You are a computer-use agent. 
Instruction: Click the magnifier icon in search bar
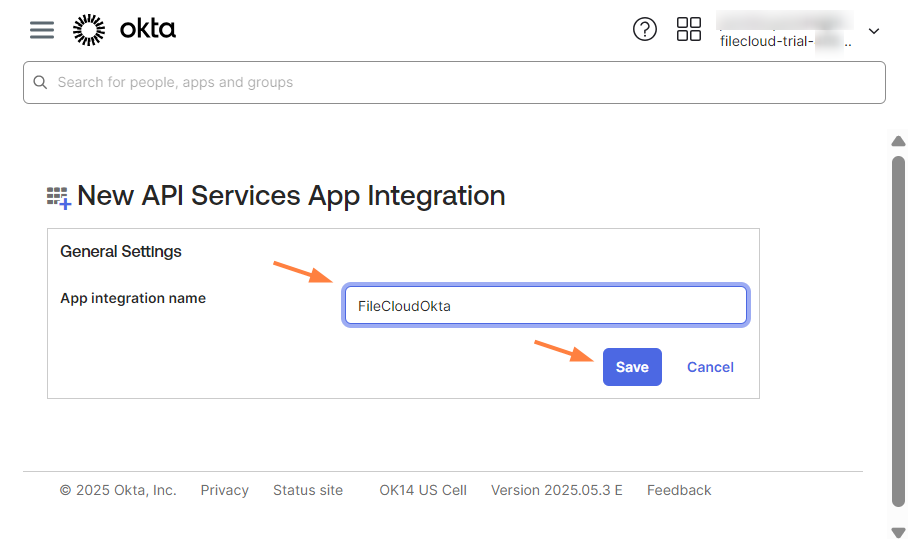tap(41, 83)
